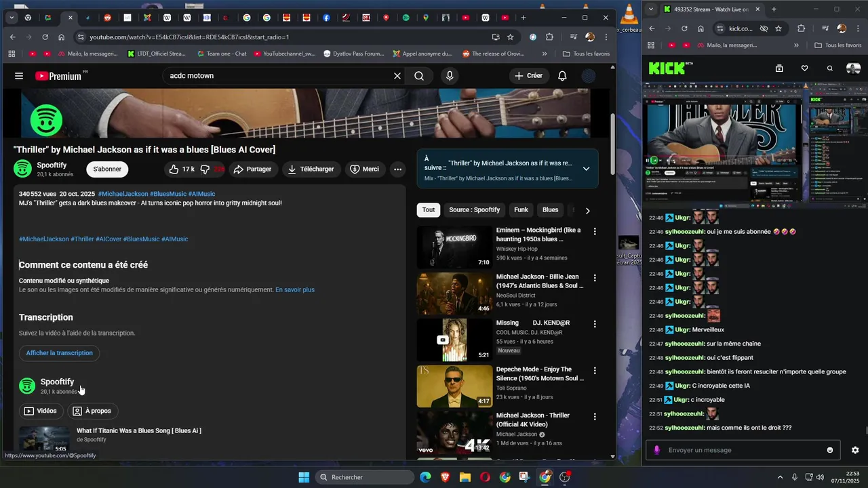This screenshot has width=868, height=488.
Task: Open the Vidéos tab of Spooftify
Action: (x=40, y=411)
